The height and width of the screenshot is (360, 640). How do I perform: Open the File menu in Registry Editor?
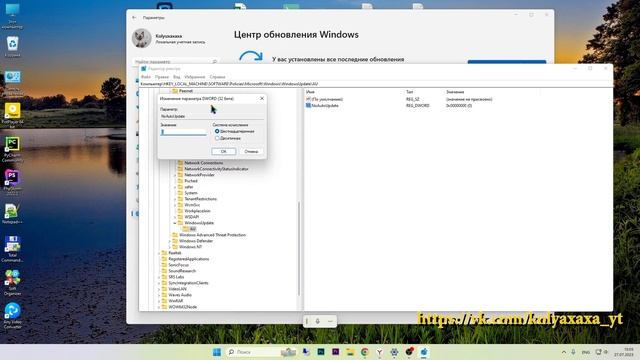(146, 77)
